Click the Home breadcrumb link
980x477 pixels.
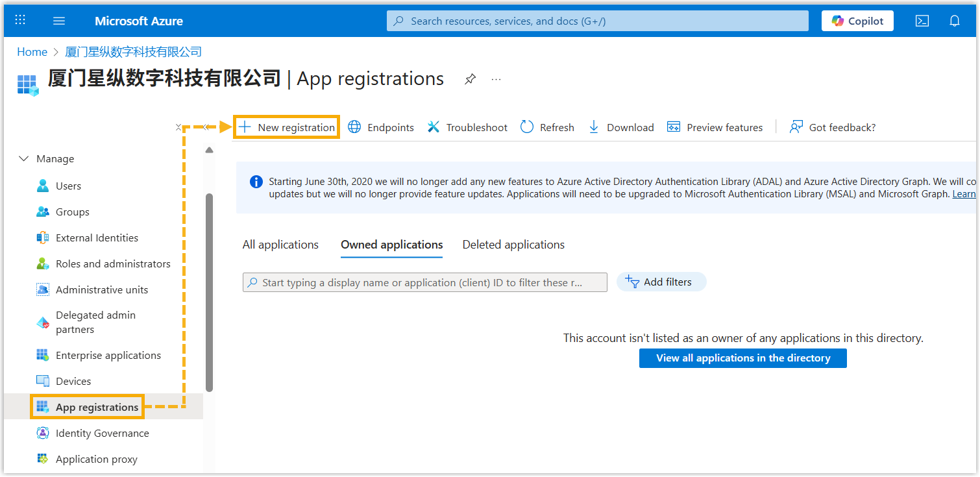[32, 52]
